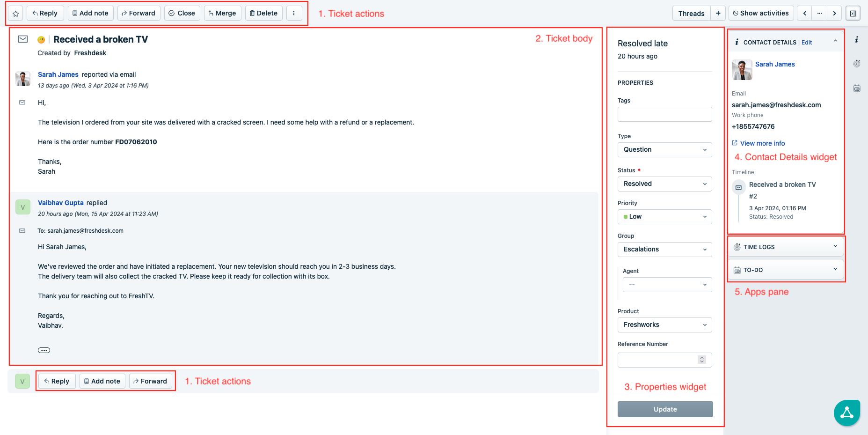Show activities for this ticket
868x435 pixels.
coord(761,13)
